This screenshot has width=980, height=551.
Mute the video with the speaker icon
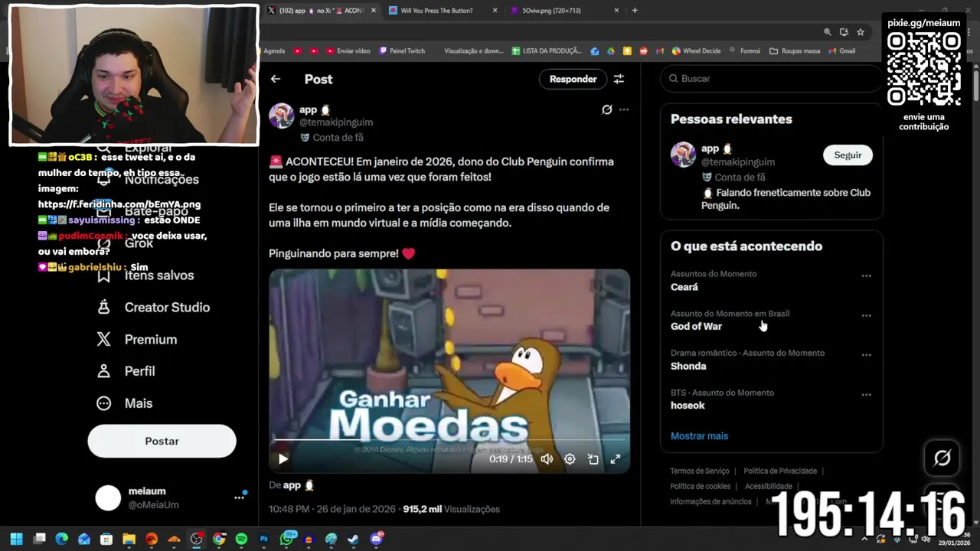pyautogui.click(x=547, y=459)
